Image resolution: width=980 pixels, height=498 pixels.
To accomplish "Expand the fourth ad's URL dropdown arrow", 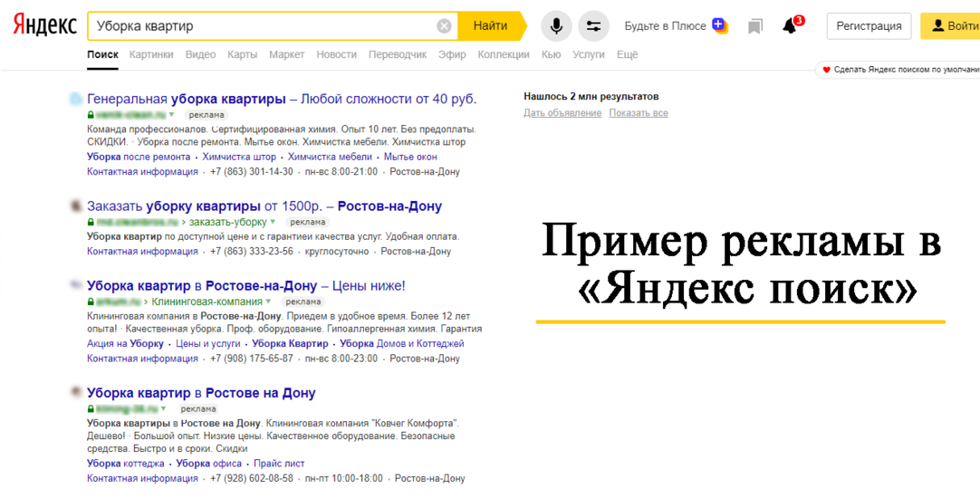I will pyautogui.click(x=164, y=408).
